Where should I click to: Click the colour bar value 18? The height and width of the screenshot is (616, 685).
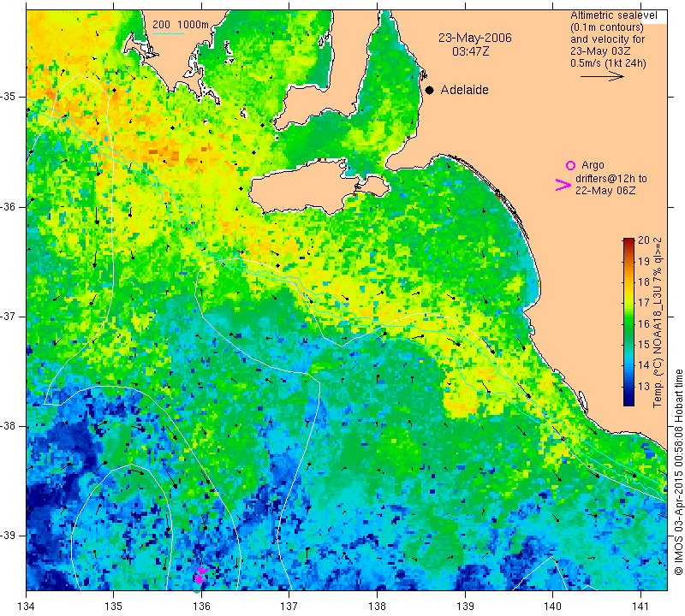coord(644,282)
